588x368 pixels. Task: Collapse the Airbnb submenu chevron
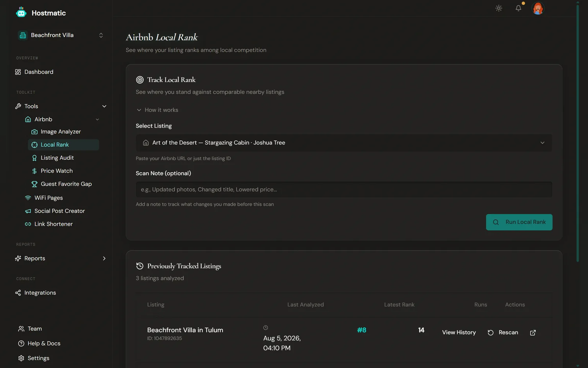pyautogui.click(x=97, y=119)
